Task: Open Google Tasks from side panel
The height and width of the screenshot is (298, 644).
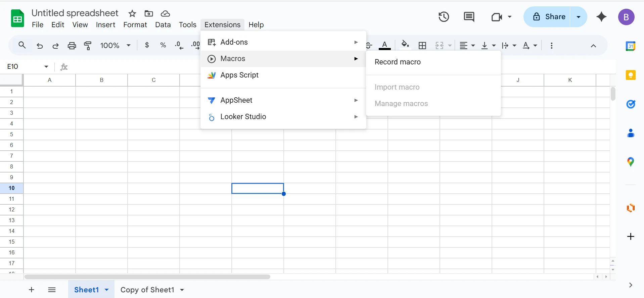Action: click(x=631, y=104)
